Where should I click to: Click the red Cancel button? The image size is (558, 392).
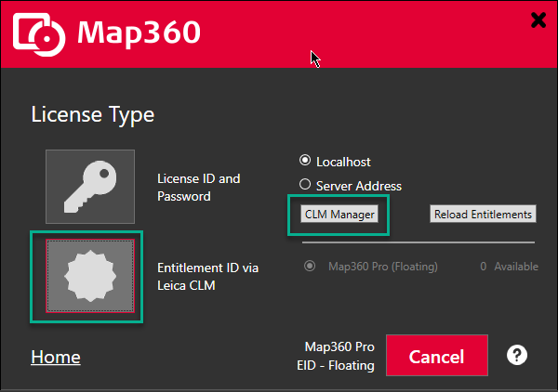point(436,357)
